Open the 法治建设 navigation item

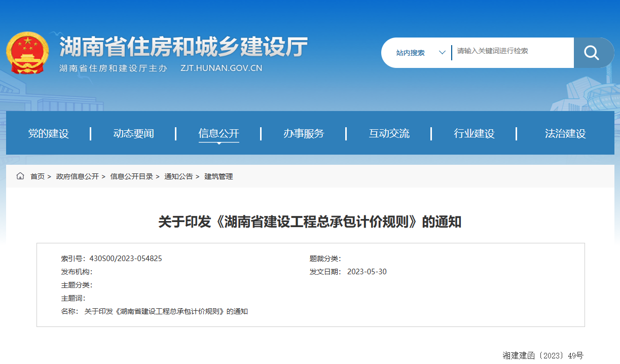click(x=565, y=134)
